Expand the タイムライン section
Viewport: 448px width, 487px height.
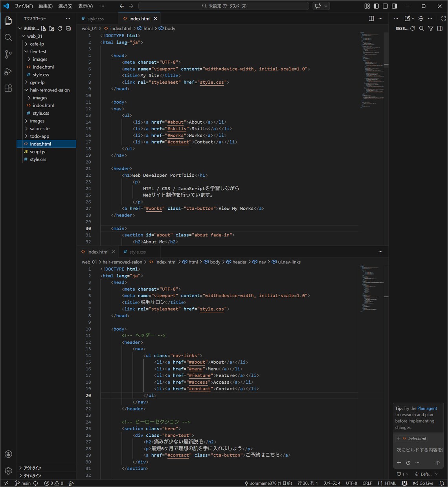(46, 476)
